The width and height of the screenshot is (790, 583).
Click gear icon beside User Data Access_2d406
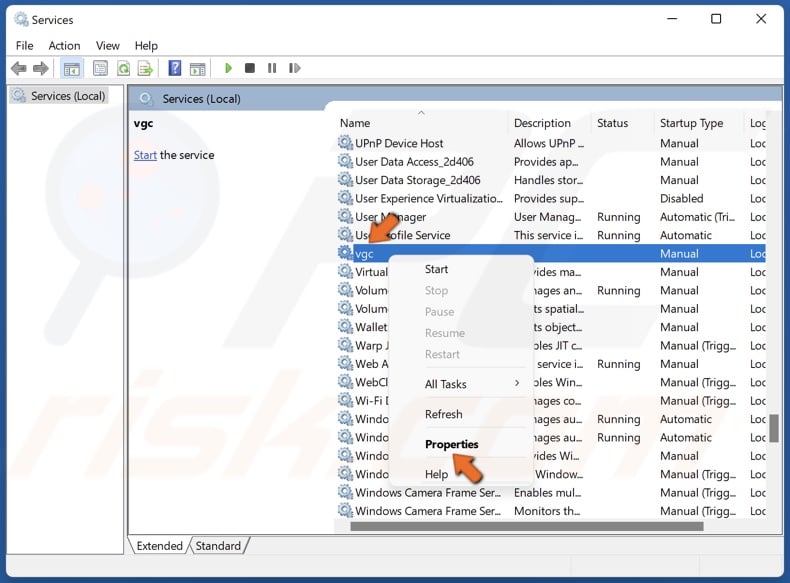345,161
